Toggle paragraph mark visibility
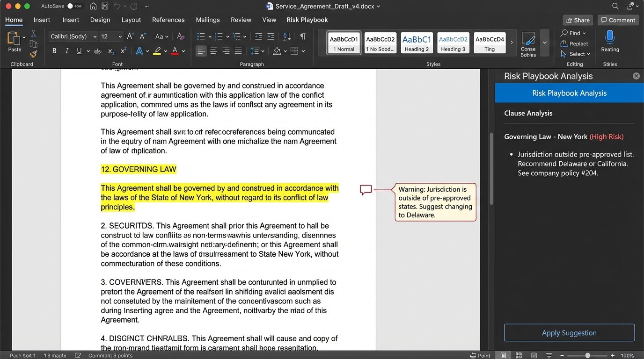 (302, 36)
